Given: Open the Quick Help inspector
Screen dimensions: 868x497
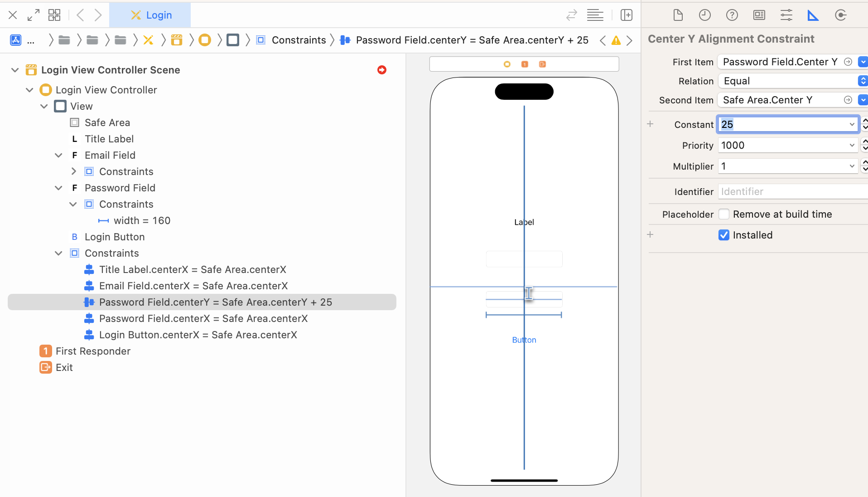Looking at the screenshot, I should [x=732, y=15].
